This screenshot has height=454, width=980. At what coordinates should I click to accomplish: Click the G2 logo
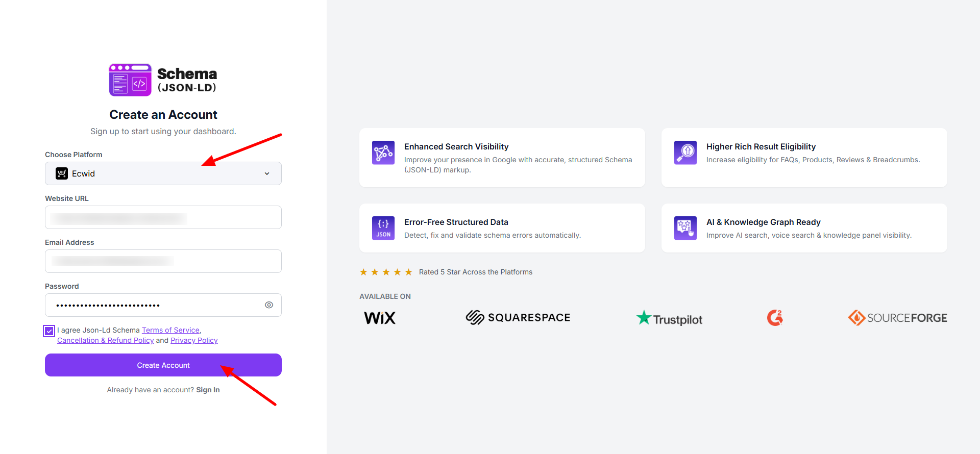[x=775, y=318]
